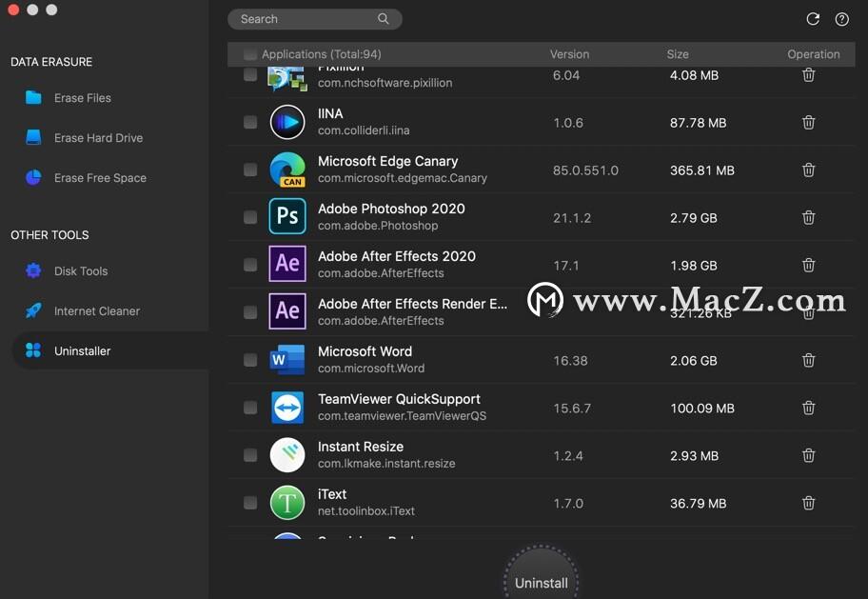Click trash icon for Adobe Photoshop 2020
The height and width of the screenshot is (599, 868).
coord(808,218)
